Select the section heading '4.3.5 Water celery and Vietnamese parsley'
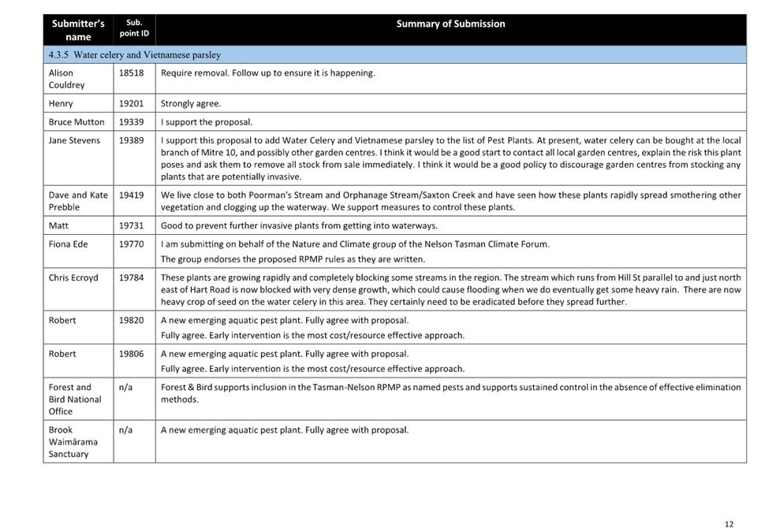This screenshot has height=532, width=776. click(x=135, y=55)
